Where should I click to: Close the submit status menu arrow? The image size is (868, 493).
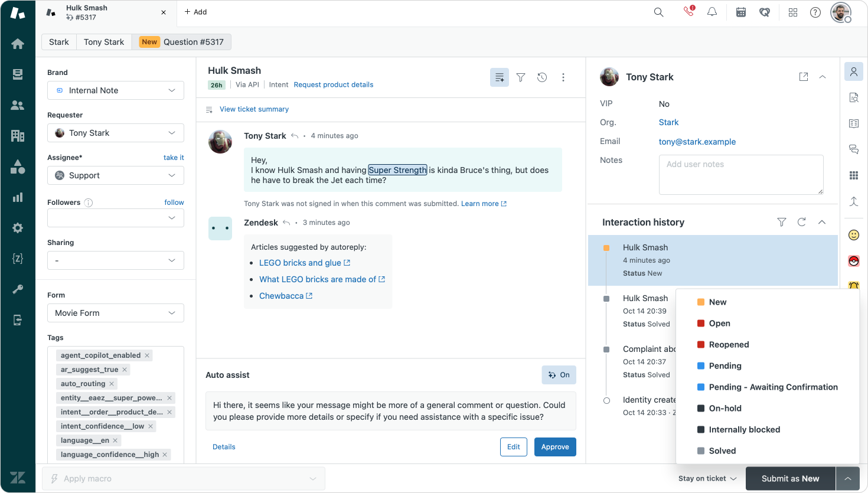coord(848,479)
